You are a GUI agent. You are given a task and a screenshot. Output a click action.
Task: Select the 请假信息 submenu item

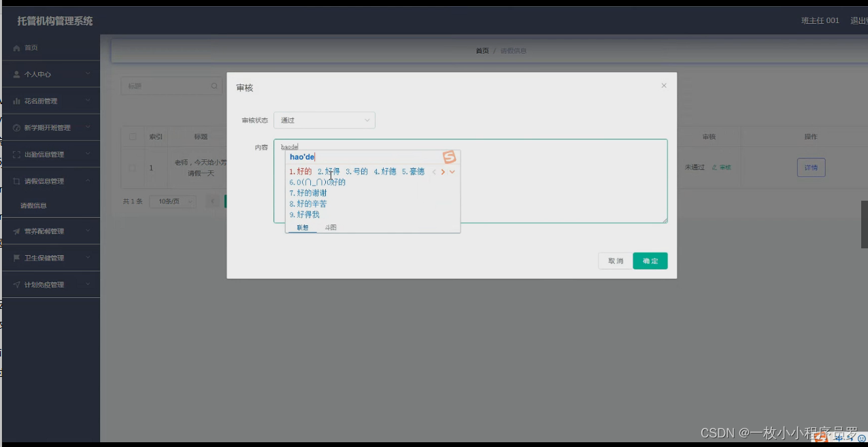pos(50,205)
